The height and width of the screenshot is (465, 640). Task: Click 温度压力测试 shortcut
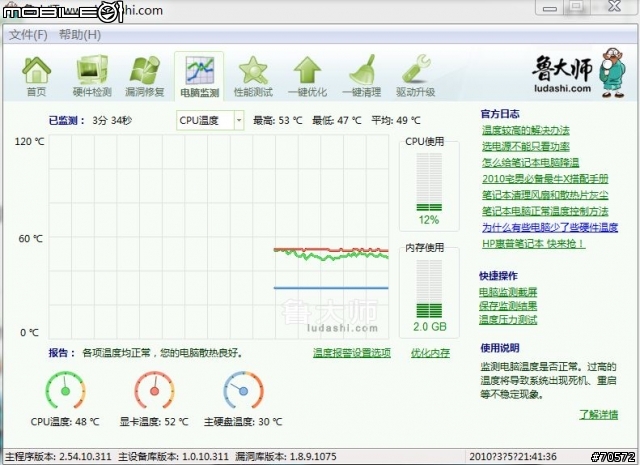click(508, 320)
